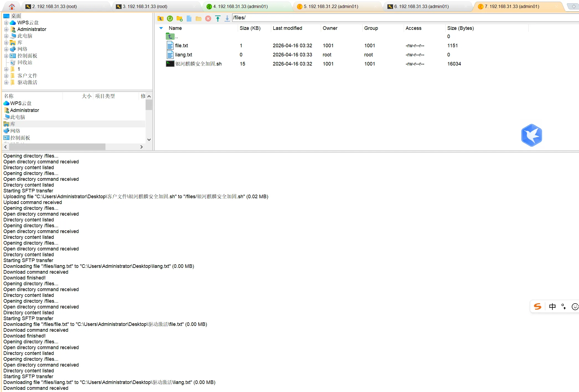Toggle Chinese input mode indicator
Screen dimensions: 579x392
tap(552, 307)
